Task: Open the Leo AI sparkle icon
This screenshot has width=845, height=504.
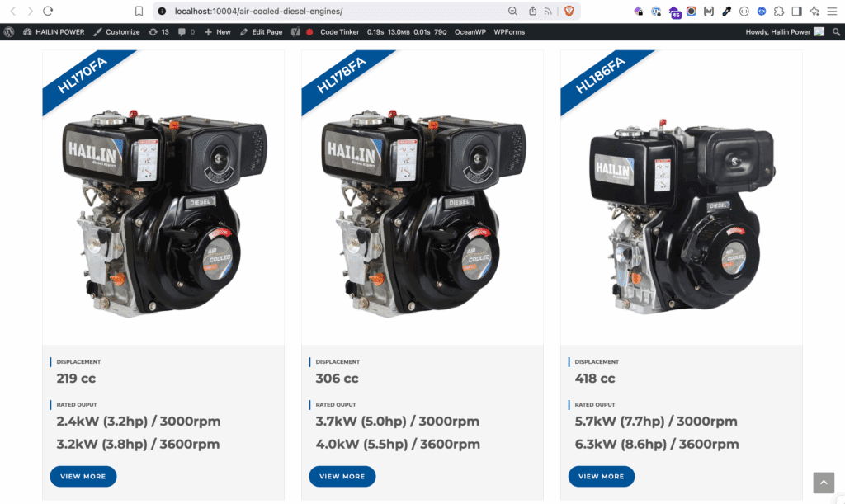Action: pos(814,11)
